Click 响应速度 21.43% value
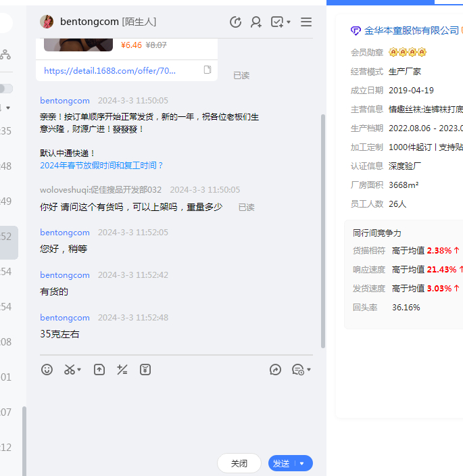 pyautogui.click(x=442, y=270)
